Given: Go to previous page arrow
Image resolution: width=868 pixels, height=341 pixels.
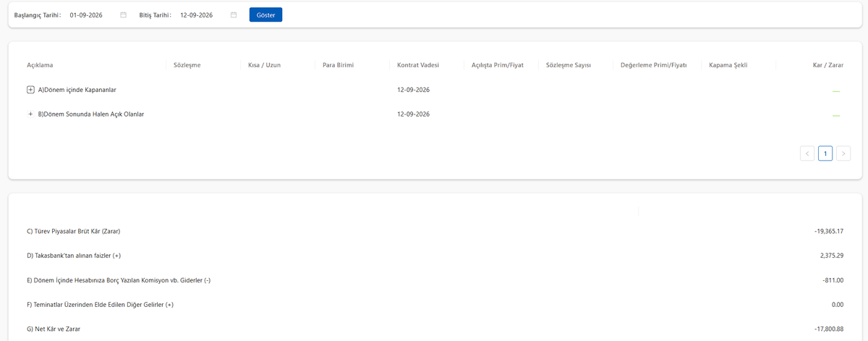Looking at the screenshot, I should coord(807,153).
